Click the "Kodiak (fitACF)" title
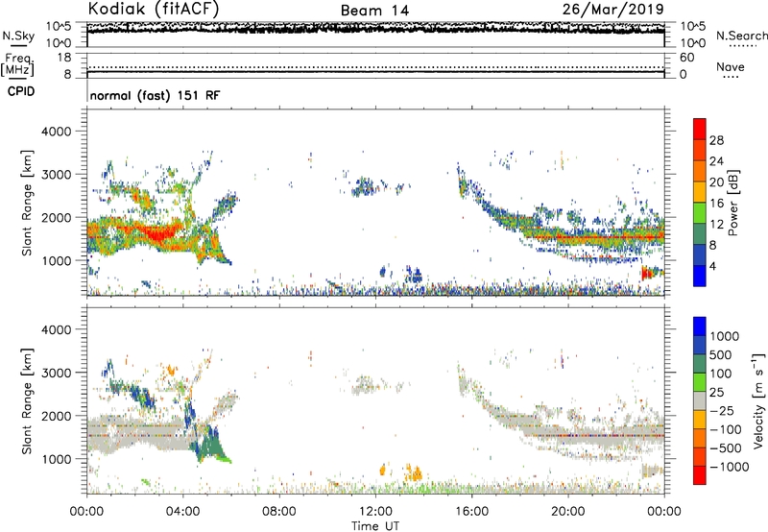Viewport: 768px width, 532px height. (x=154, y=9)
